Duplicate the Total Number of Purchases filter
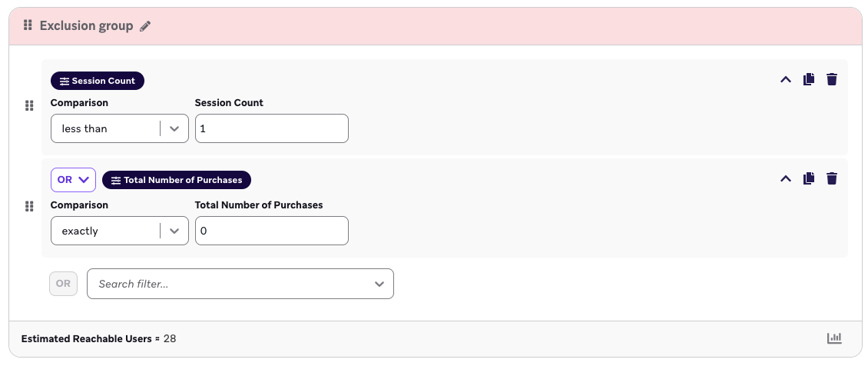 point(809,178)
